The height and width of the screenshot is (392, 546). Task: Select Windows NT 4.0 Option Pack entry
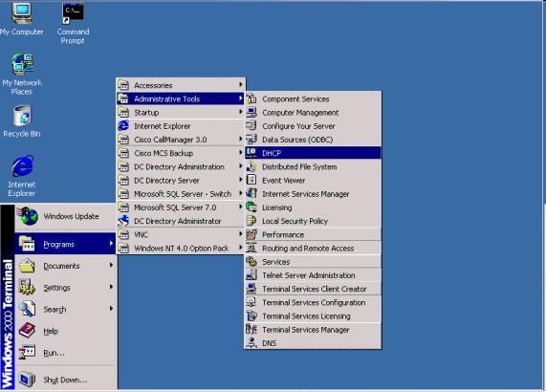click(181, 248)
